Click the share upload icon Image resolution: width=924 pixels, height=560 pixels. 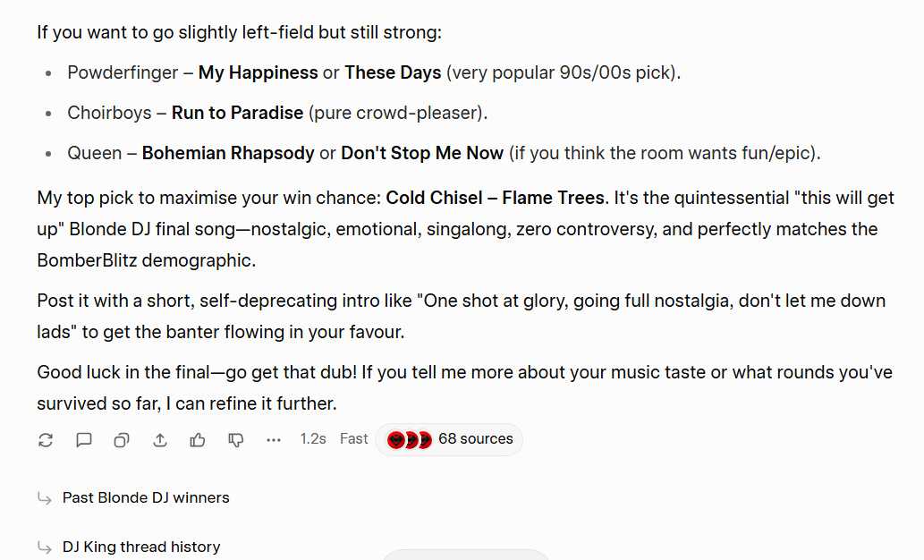(160, 439)
